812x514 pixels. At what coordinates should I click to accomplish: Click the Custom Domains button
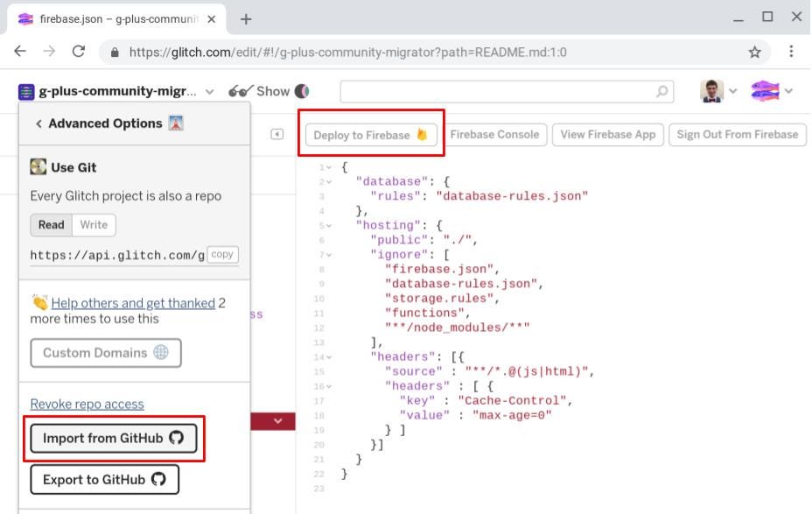tap(106, 353)
